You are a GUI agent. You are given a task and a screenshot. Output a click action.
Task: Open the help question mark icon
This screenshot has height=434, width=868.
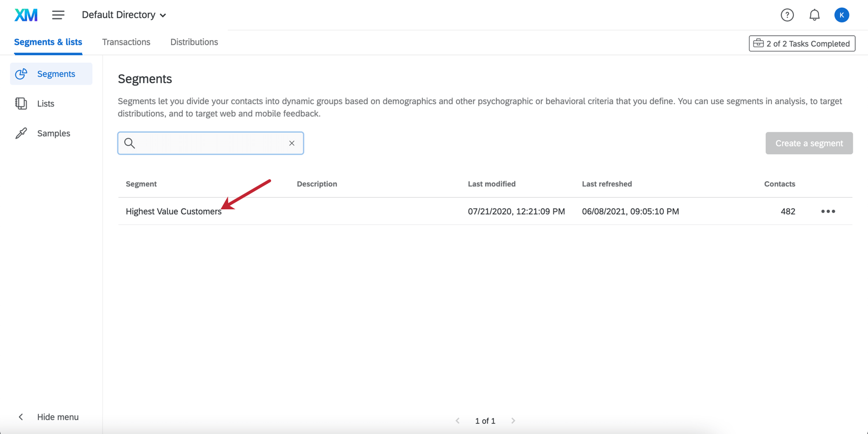tap(787, 15)
